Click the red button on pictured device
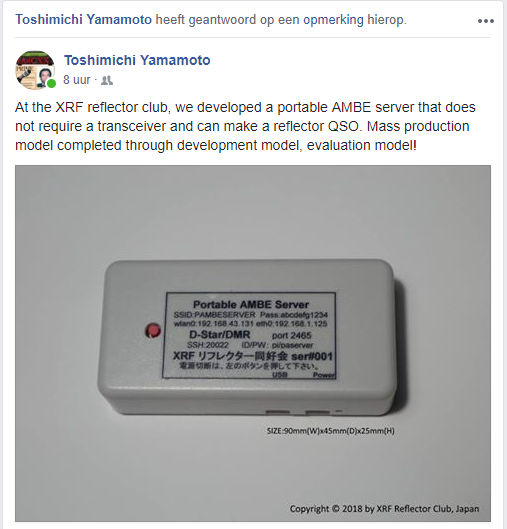Image resolution: width=507 pixels, height=529 pixels. [153, 330]
